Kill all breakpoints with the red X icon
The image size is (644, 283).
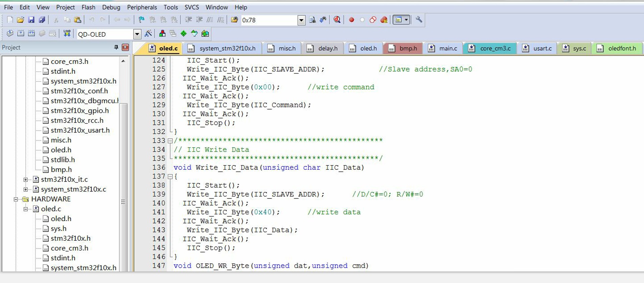tap(384, 20)
